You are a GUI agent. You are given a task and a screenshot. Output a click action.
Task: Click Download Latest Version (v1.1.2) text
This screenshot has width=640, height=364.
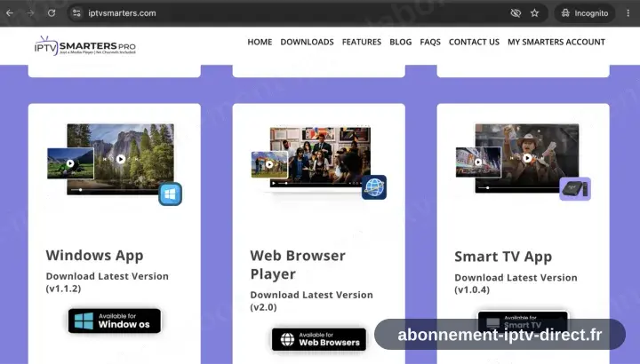107,282
